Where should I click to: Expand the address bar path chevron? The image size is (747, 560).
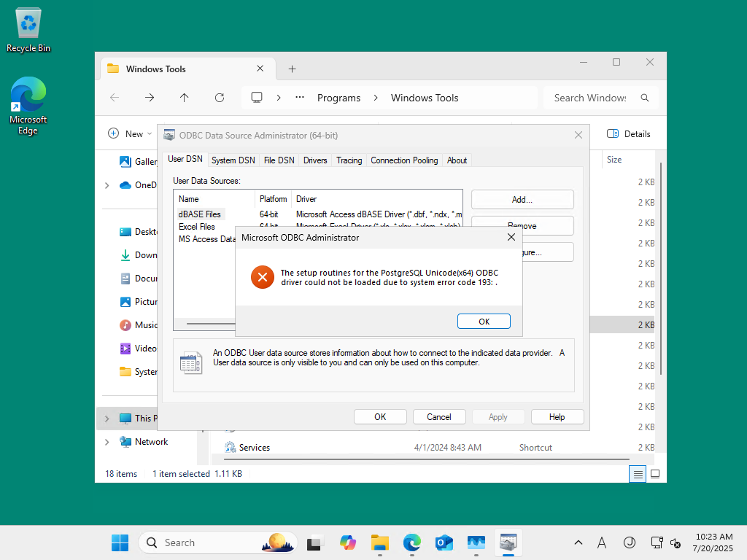tap(279, 98)
